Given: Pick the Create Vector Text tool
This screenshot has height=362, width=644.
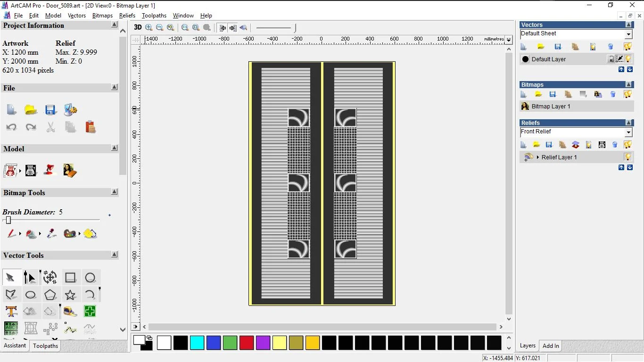Looking at the screenshot, I should pyautogui.click(x=11, y=311).
